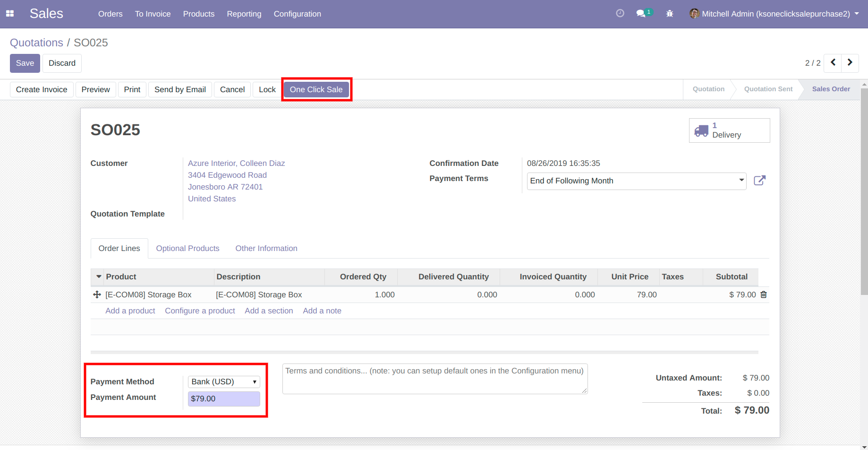Delete the Storage Box order line
Image resolution: width=868 pixels, height=450 pixels.
tap(764, 294)
